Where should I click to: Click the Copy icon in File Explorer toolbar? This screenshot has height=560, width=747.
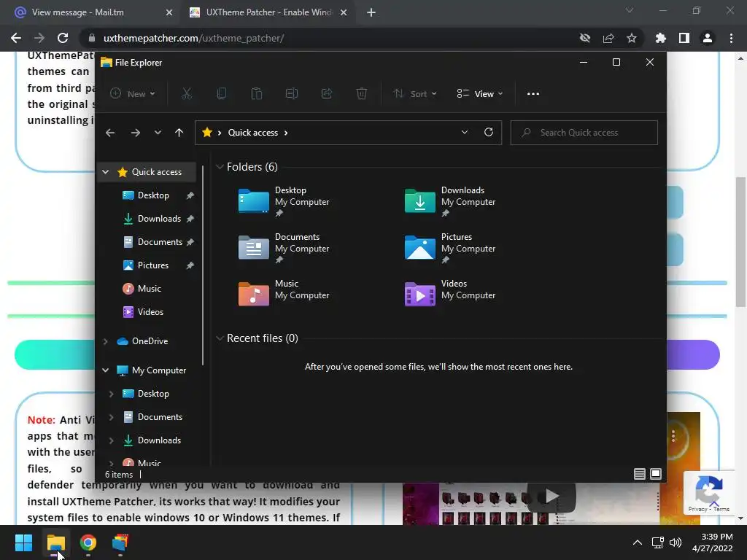point(222,93)
